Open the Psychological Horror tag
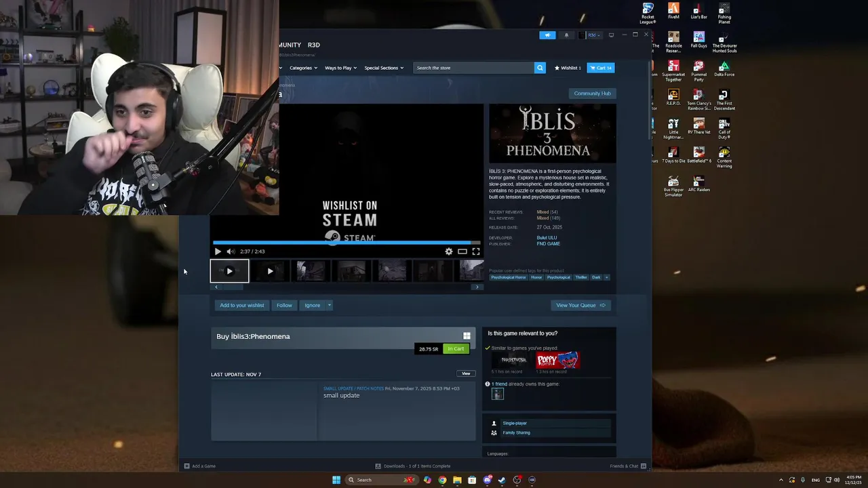Viewport: 868px width, 488px height. (x=509, y=277)
